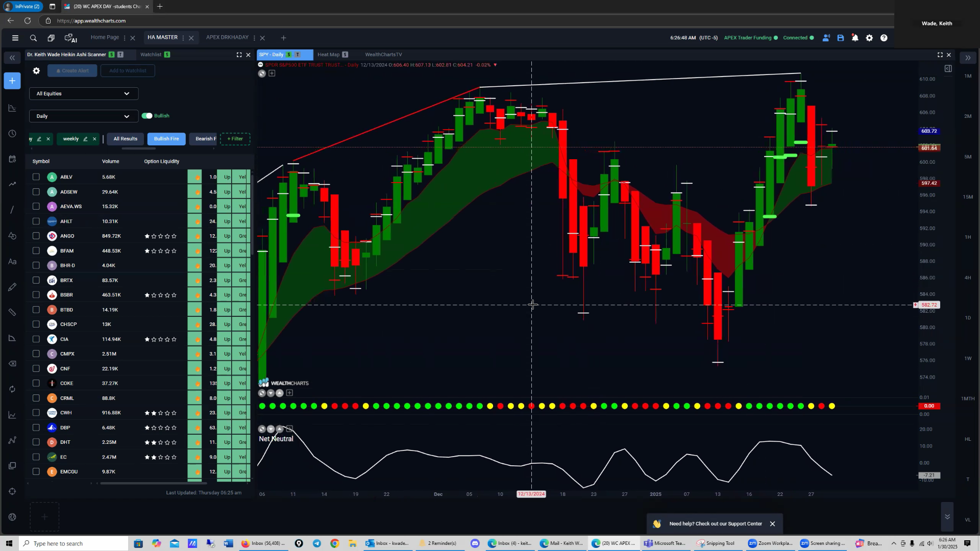The height and width of the screenshot is (551, 980).
Task: Click the Create Alert button
Action: click(x=72, y=71)
